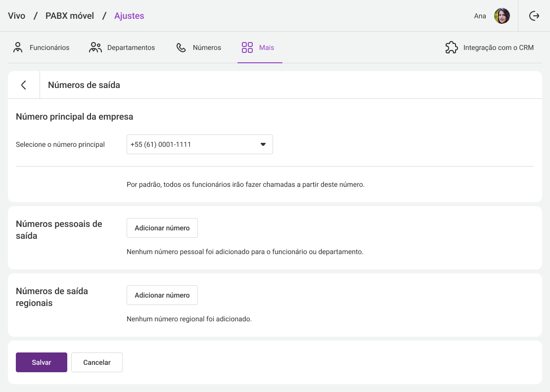Viewport: 550px width, 392px height.
Task: Click the Ajustes breadcrumb
Action: [x=129, y=16]
